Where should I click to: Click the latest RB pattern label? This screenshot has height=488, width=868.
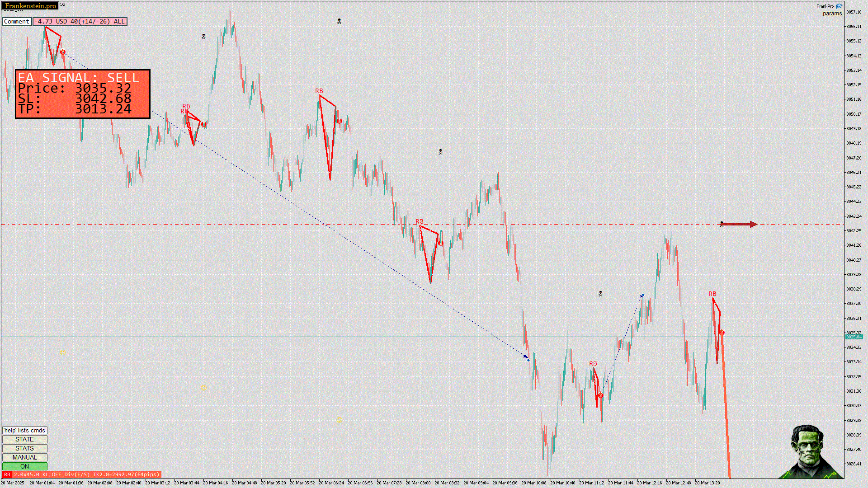tap(712, 294)
